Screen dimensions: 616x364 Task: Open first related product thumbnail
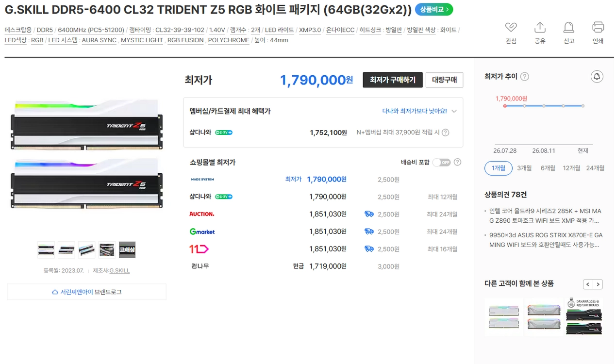coord(504,316)
